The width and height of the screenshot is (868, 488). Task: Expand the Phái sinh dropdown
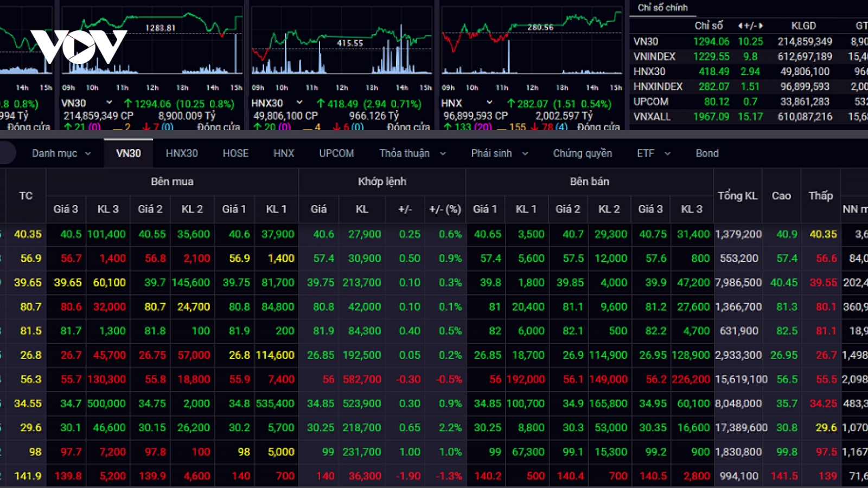(x=500, y=153)
